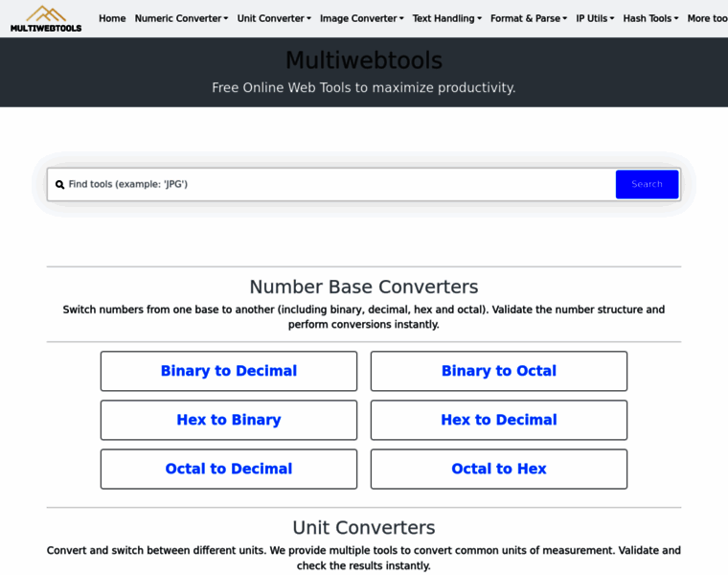
Task: Click the 'Free Online Web Tools' tagline
Action: pos(364,88)
